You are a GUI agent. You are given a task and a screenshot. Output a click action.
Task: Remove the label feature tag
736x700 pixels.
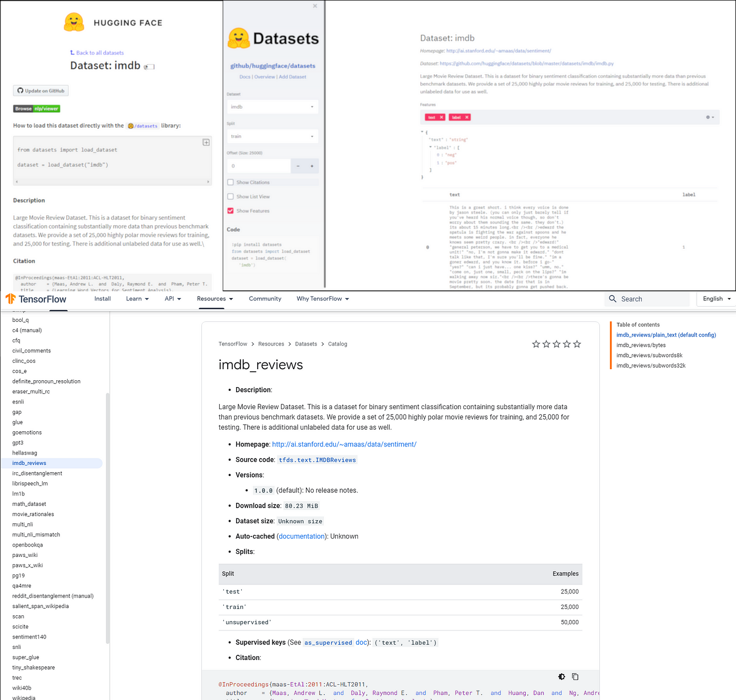point(467,117)
